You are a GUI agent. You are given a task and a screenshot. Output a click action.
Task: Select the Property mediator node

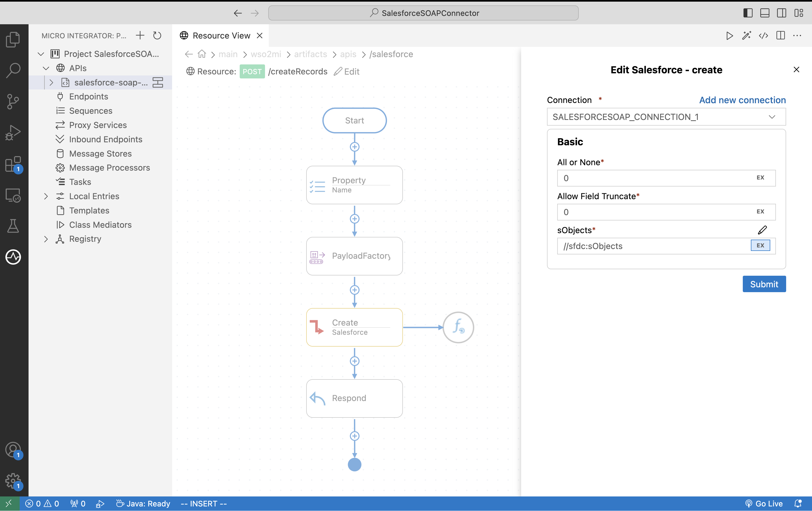(354, 185)
